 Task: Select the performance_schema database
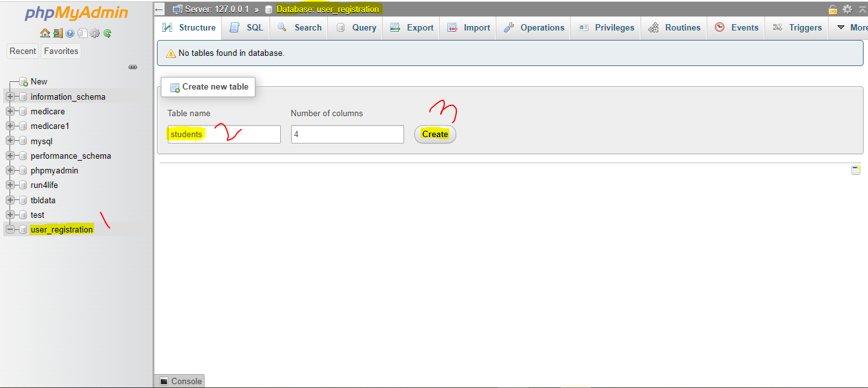point(71,156)
